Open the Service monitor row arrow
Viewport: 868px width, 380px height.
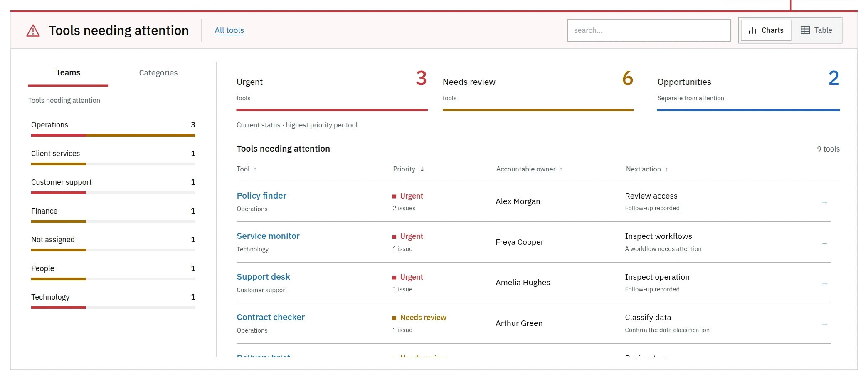pyautogui.click(x=824, y=243)
